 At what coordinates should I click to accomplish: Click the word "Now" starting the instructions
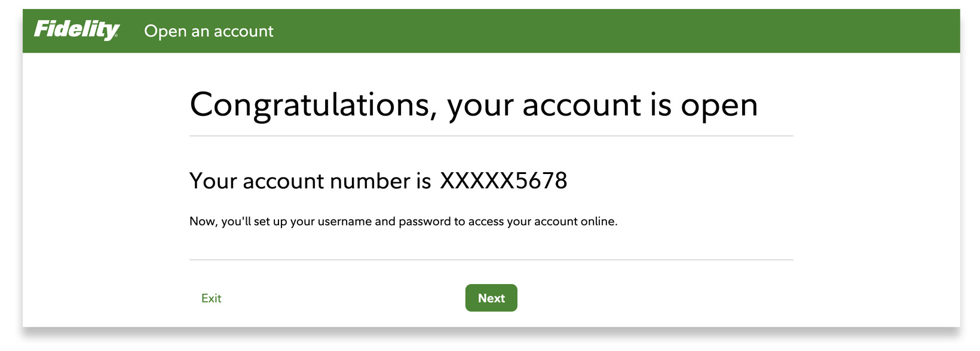(x=201, y=222)
